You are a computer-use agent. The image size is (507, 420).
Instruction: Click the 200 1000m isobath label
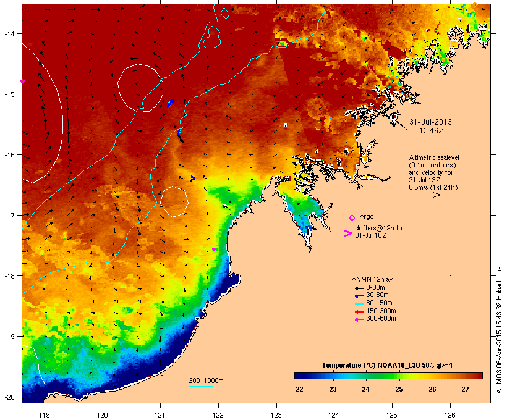tap(206, 380)
